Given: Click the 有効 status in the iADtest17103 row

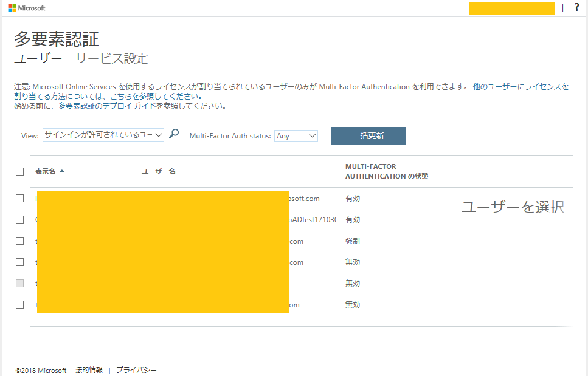Looking at the screenshot, I should coord(353,219).
